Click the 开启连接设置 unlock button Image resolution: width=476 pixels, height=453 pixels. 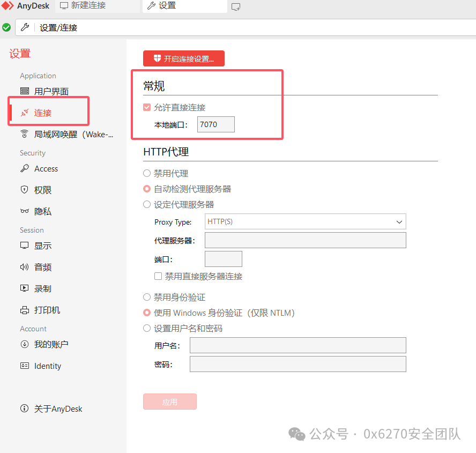point(184,58)
